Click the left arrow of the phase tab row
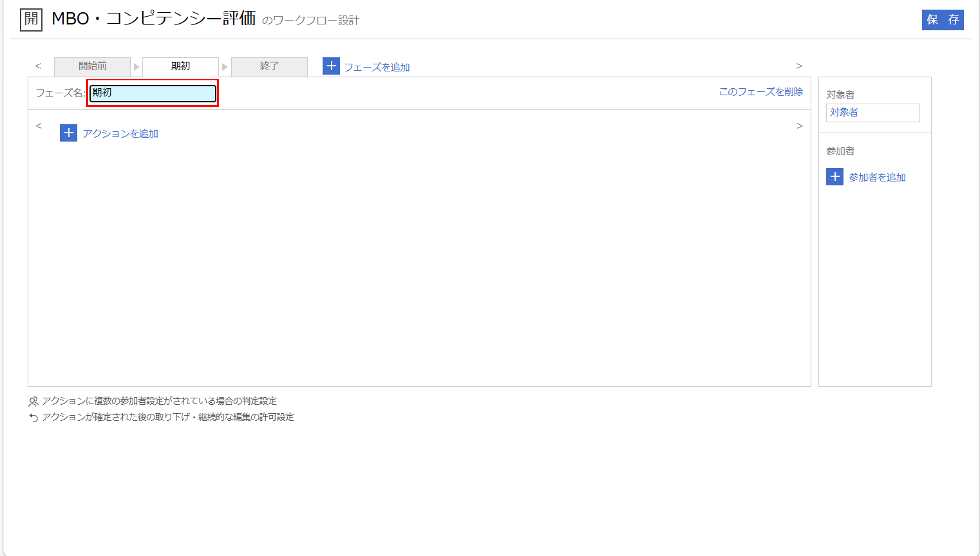Screen dimensions: 980x556 coord(38,66)
